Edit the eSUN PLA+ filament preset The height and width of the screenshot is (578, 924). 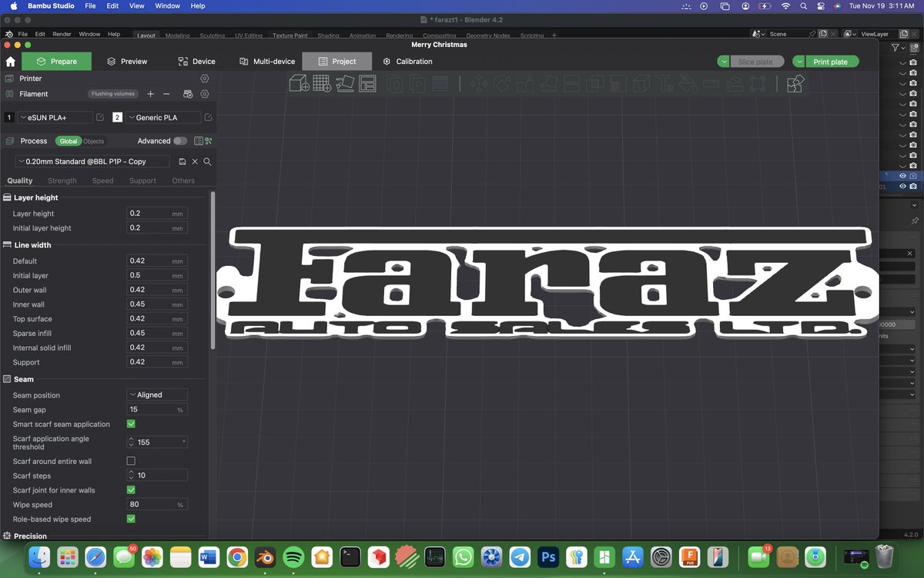(100, 117)
